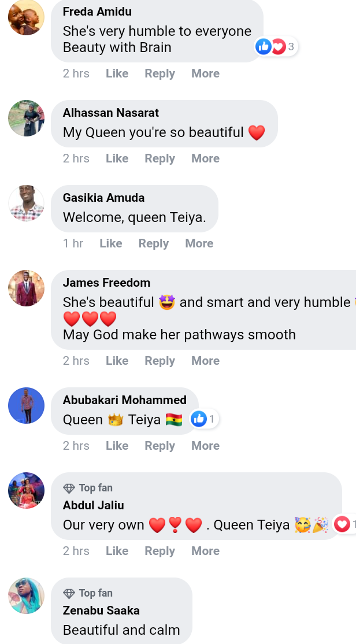Open Abubakari Mohammed's avatar
This screenshot has width=356, height=644.
[x=26, y=405]
